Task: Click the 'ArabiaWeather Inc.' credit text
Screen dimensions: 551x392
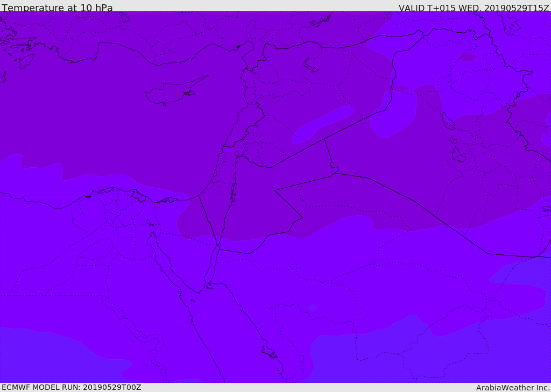Action: tap(512, 388)
